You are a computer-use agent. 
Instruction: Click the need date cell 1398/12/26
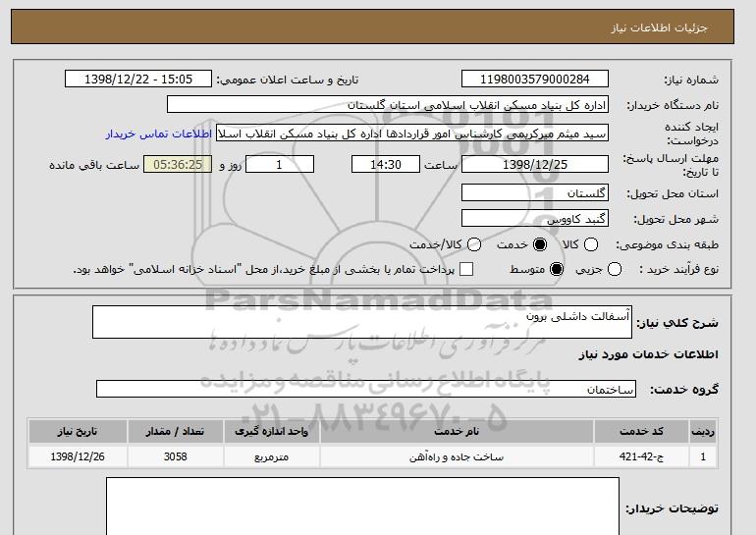[78, 456]
